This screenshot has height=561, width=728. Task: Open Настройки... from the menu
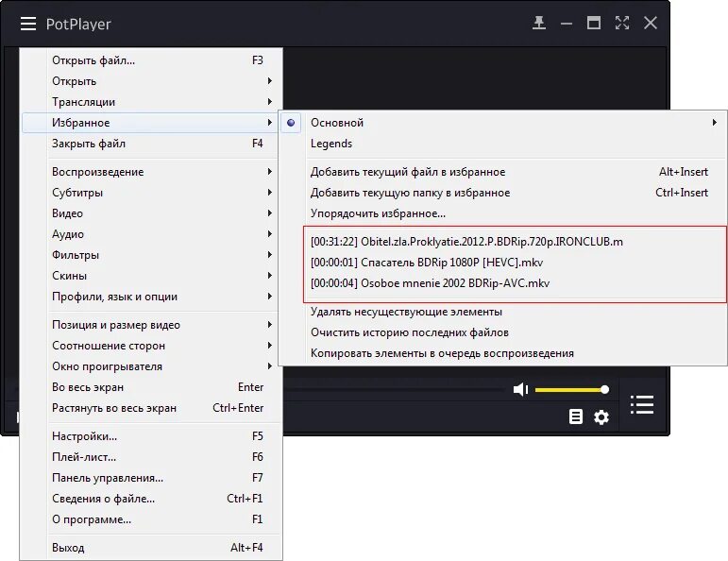[152, 436]
